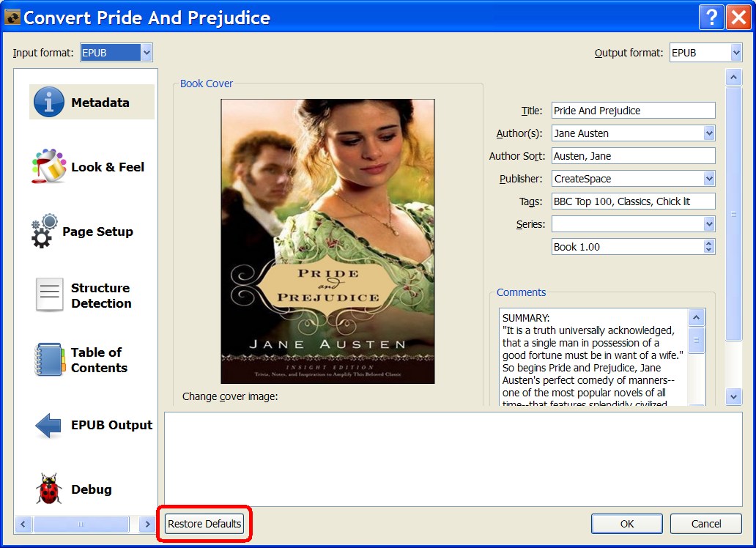
Task: Click sidebar scroll right arrow
Action: pyautogui.click(x=147, y=524)
